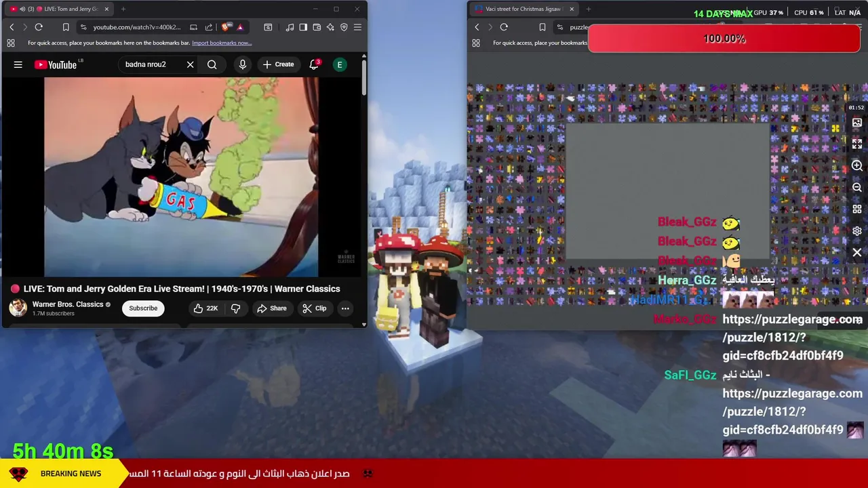Viewport: 868px width, 488px height.
Task: Start voice search with microphone icon
Action: [x=243, y=64]
